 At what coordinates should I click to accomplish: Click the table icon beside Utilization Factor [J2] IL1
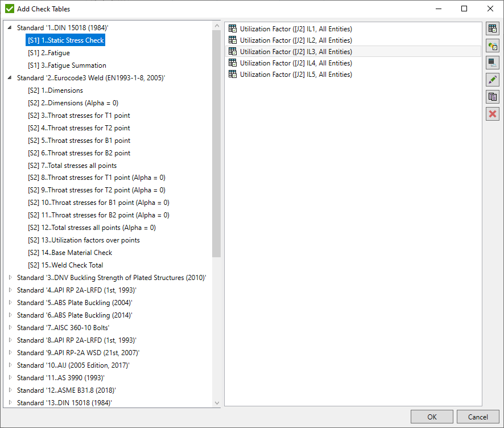point(230,28)
